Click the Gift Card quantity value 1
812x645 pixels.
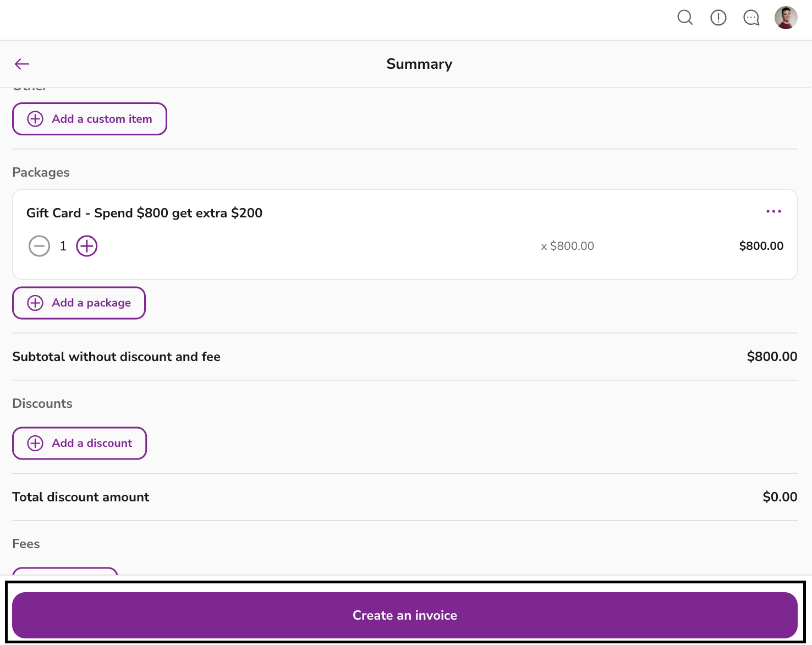pos(63,246)
